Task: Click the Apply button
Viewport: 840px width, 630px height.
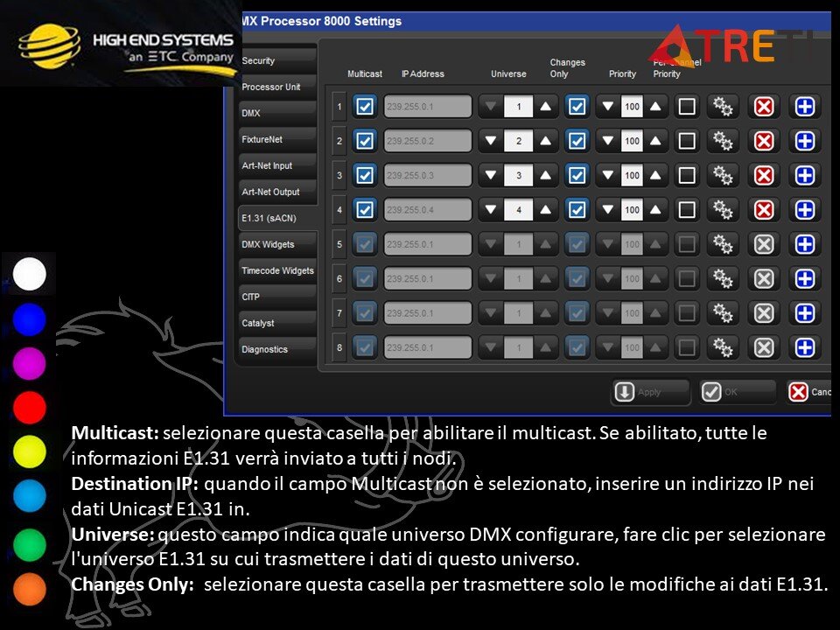Action: 650,392
